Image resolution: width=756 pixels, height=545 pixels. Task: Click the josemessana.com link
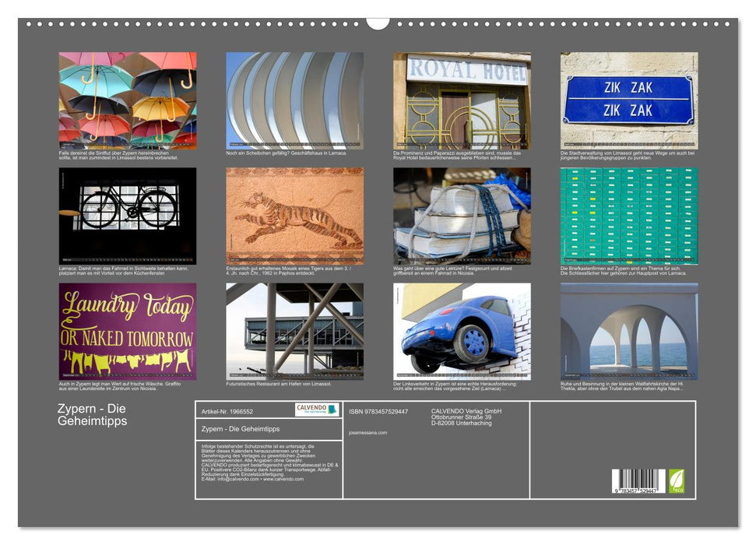tap(368, 433)
